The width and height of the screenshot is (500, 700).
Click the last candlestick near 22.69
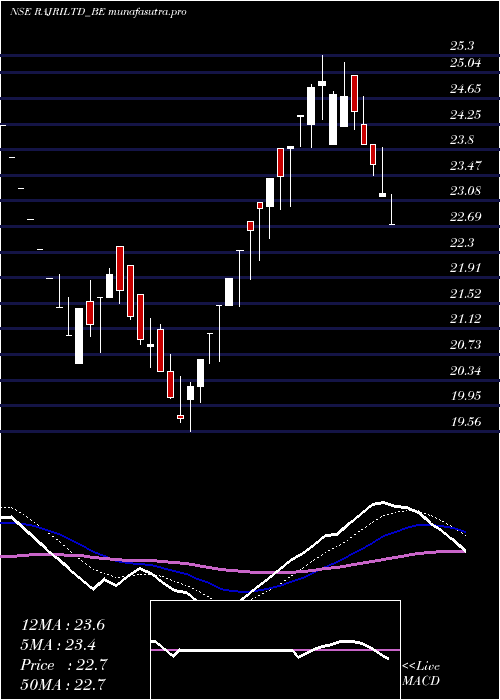click(x=392, y=209)
